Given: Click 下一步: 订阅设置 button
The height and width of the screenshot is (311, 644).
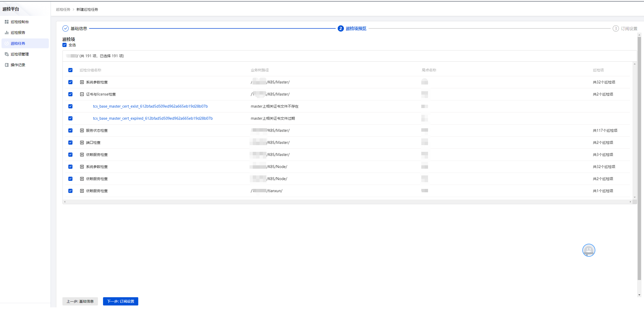Looking at the screenshot, I should tap(120, 301).
